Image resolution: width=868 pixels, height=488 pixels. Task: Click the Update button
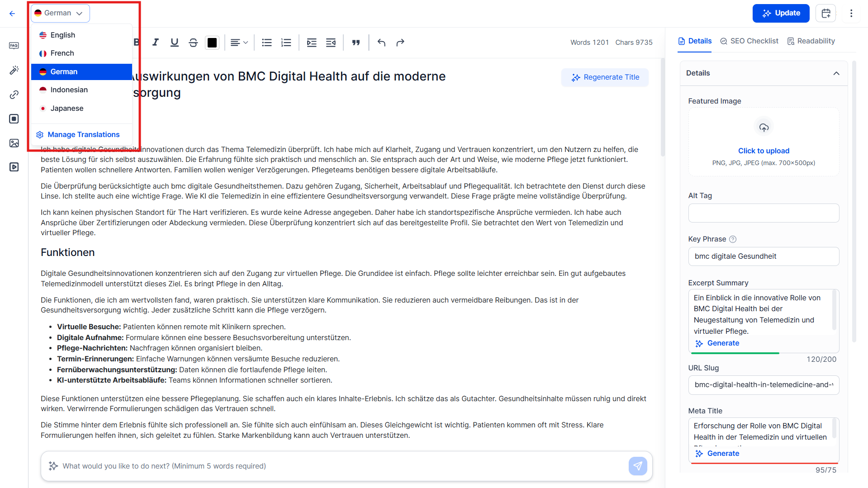pos(781,13)
